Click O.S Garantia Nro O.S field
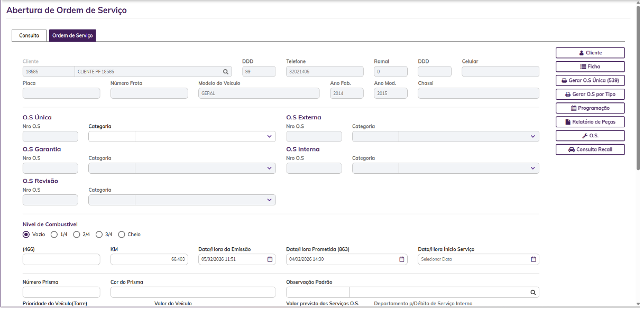This screenshot has height=310, width=644. [x=50, y=168]
